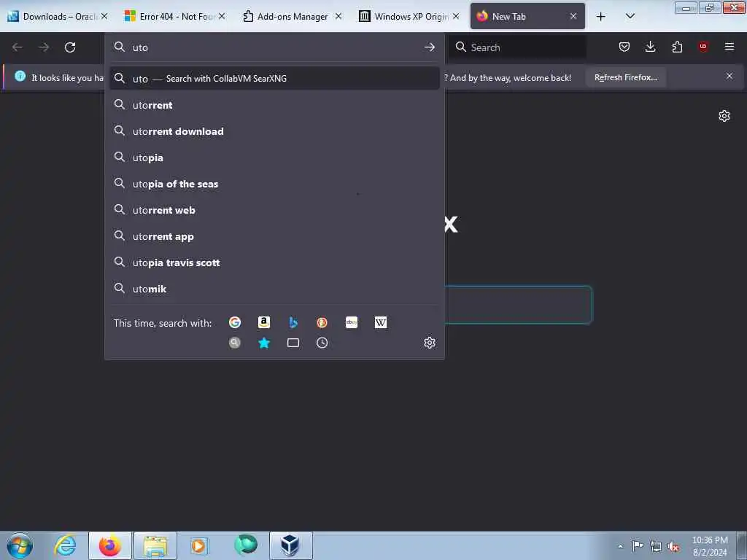Dismiss the Refresh Firefox notification bar
Viewport: 747px width, 560px height.
[x=729, y=76]
